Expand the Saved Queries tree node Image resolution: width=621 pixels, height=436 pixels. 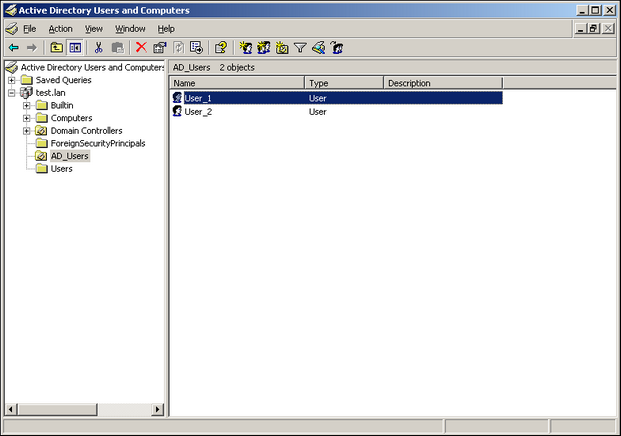pyautogui.click(x=12, y=80)
